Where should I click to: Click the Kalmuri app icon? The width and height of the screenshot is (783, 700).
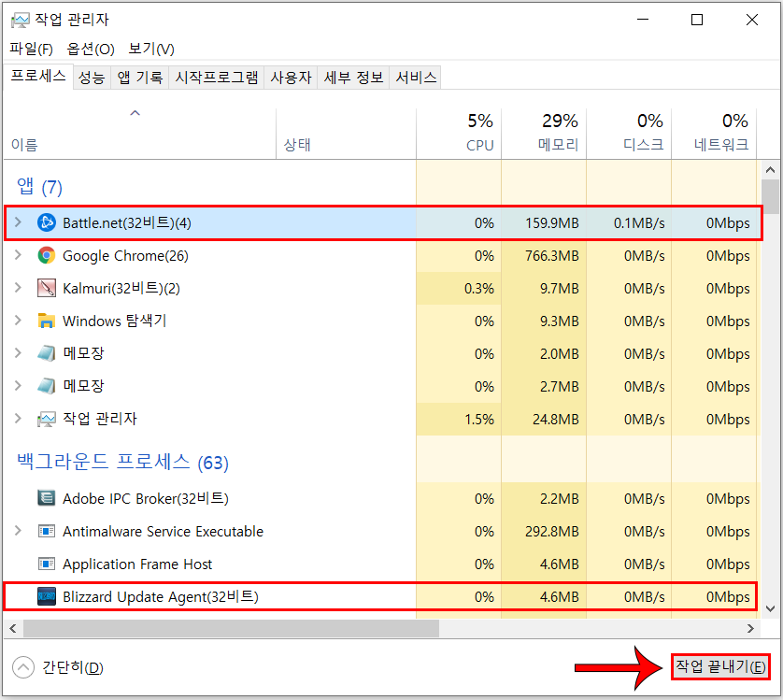(x=47, y=288)
